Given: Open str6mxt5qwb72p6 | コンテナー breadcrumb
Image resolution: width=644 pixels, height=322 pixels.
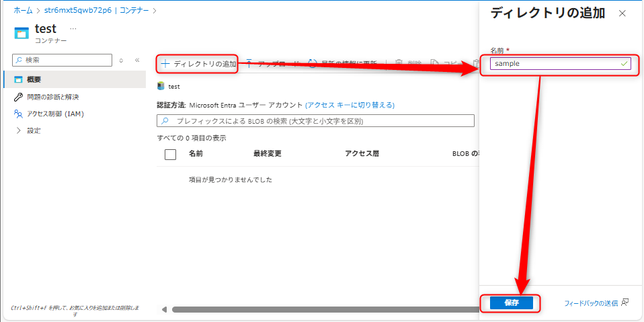Looking at the screenshot, I should click(97, 11).
